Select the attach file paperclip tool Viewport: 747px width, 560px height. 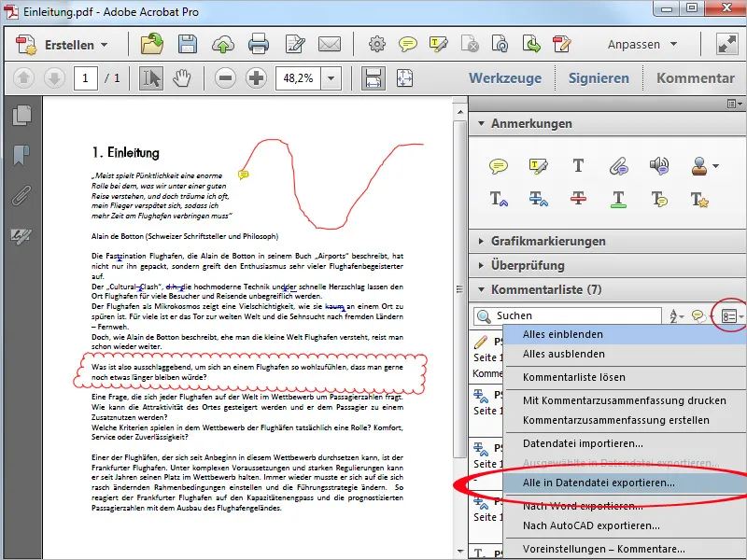click(x=619, y=166)
